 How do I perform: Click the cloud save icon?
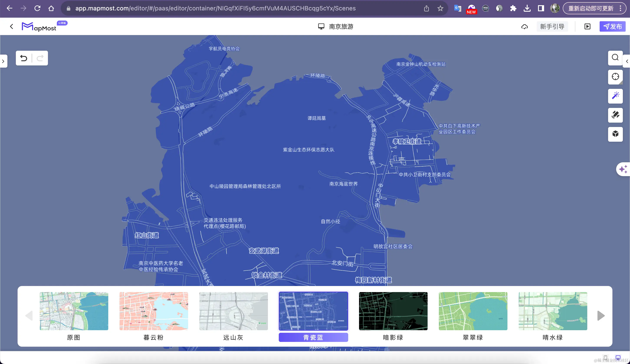[x=525, y=27]
